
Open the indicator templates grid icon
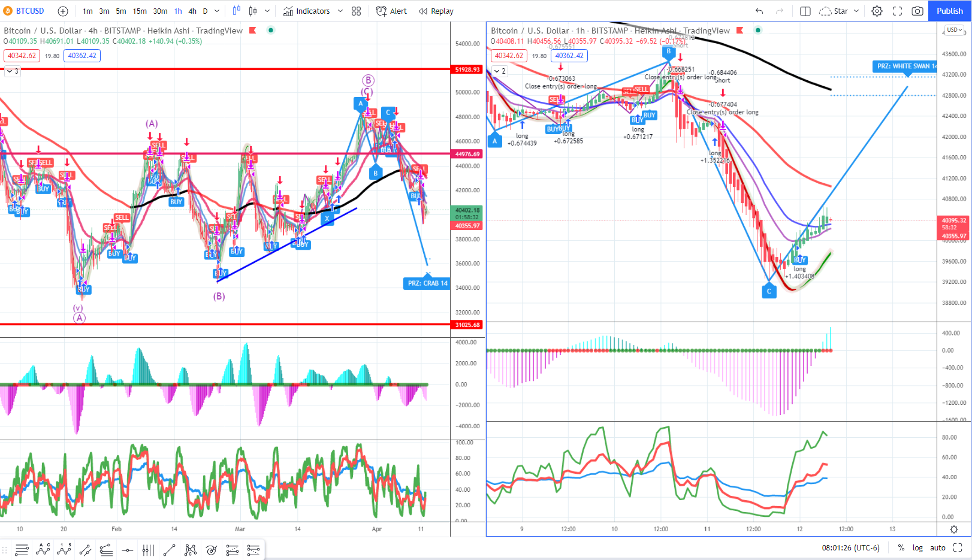click(357, 11)
